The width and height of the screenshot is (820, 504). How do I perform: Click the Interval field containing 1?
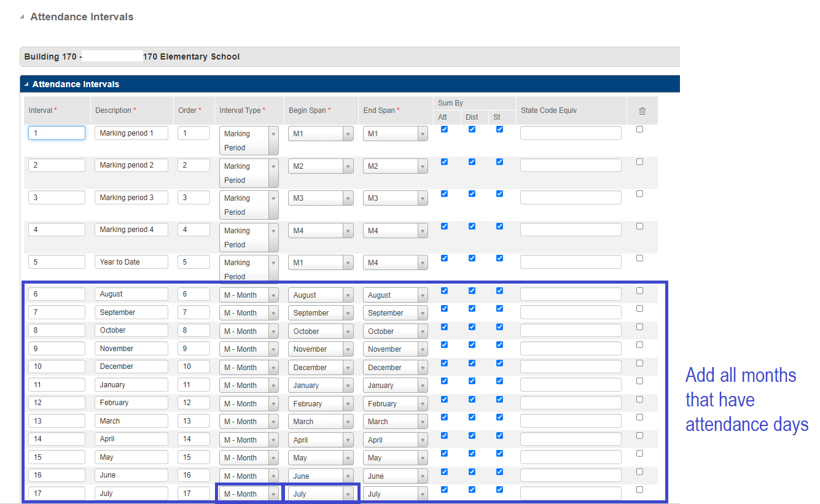57,133
